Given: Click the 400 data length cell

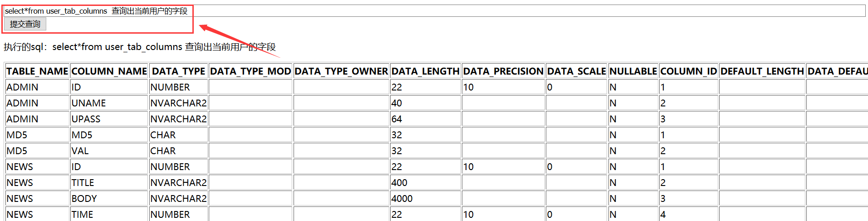Looking at the screenshot, I should click(425, 183).
